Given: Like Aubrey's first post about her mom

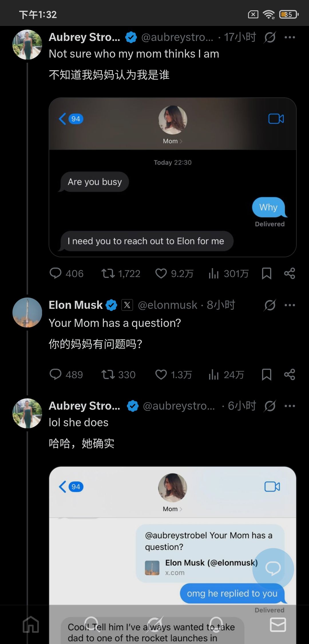Looking at the screenshot, I should pyautogui.click(x=161, y=274).
